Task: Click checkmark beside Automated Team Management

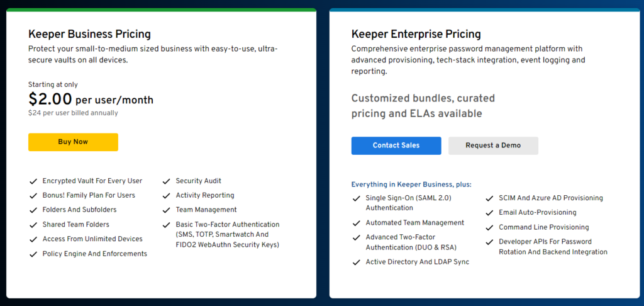Action: click(357, 224)
